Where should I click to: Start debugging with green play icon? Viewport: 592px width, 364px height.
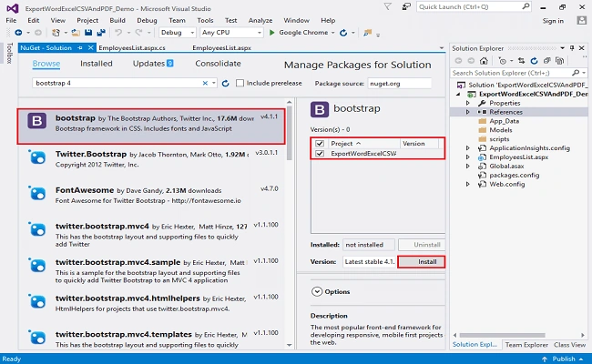(x=271, y=33)
